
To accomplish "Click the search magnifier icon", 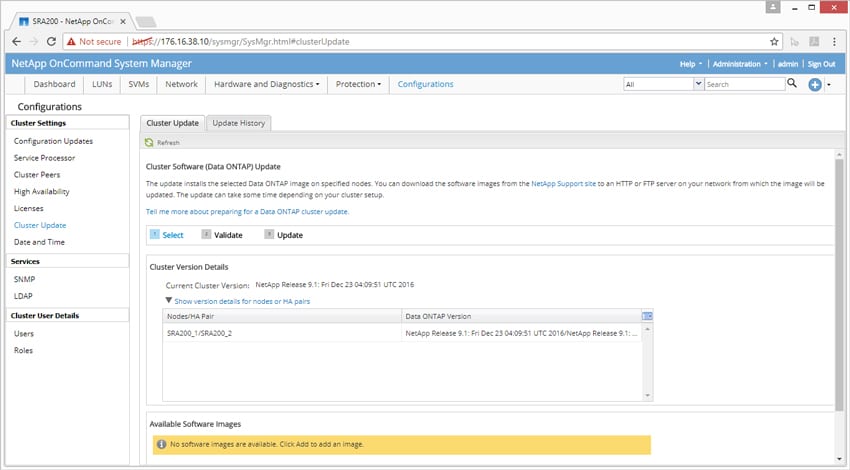I will coord(792,83).
